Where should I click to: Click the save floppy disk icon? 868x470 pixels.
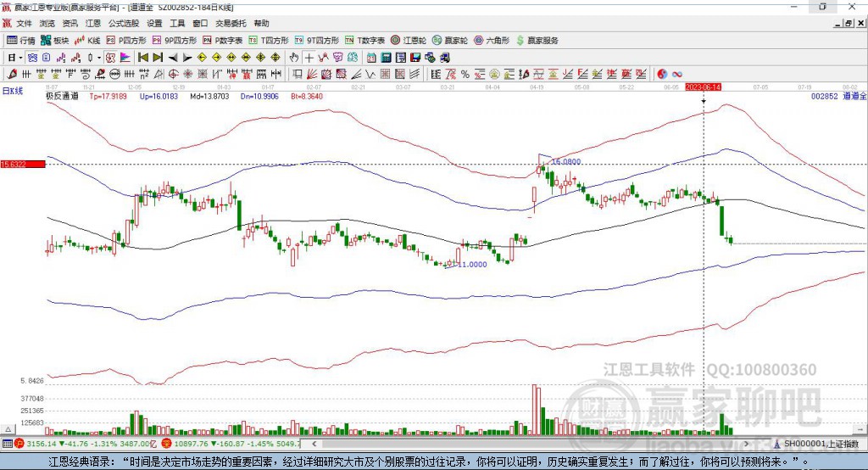(x=415, y=58)
